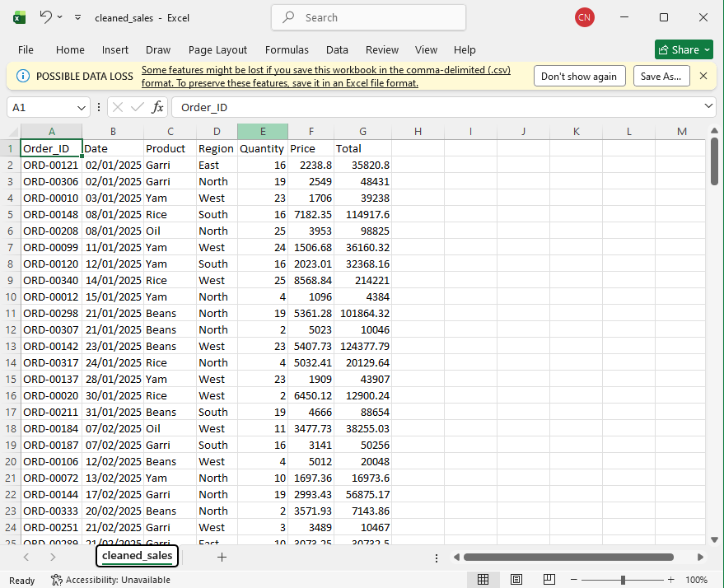Open the Draw ribbon tab
724x588 pixels.
click(x=158, y=50)
